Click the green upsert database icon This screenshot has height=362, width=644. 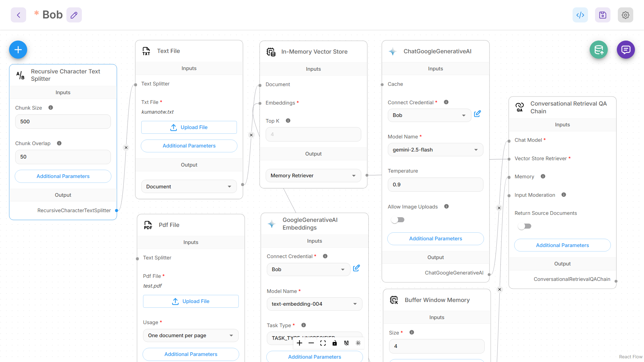click(599, 50)
